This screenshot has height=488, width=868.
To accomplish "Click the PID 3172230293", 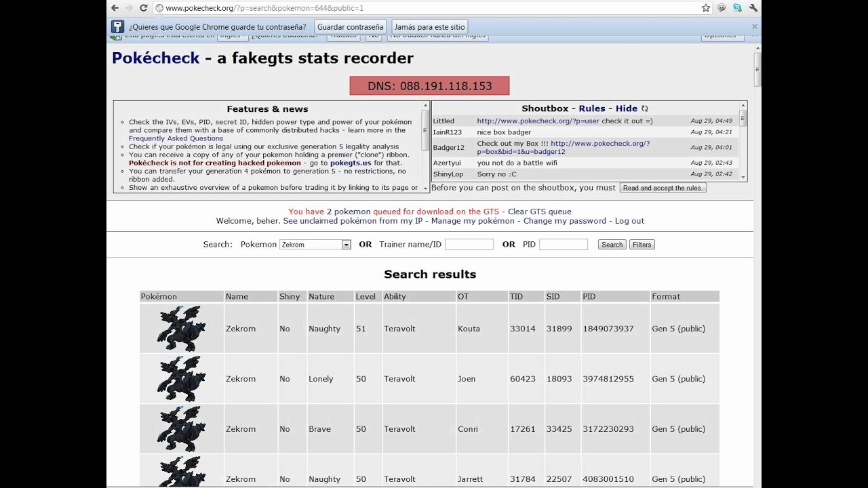I will [608, 429].
